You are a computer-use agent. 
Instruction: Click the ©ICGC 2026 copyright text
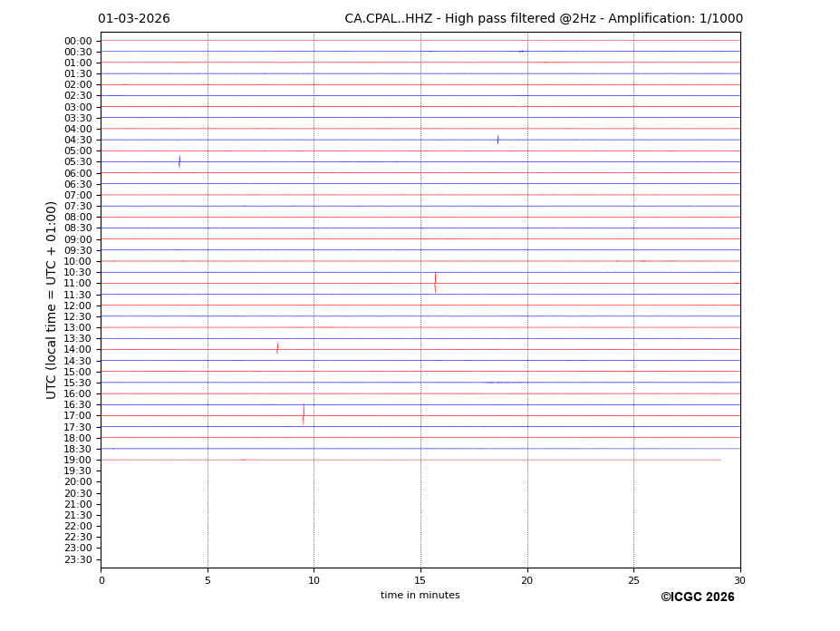(x=697, y=597)
